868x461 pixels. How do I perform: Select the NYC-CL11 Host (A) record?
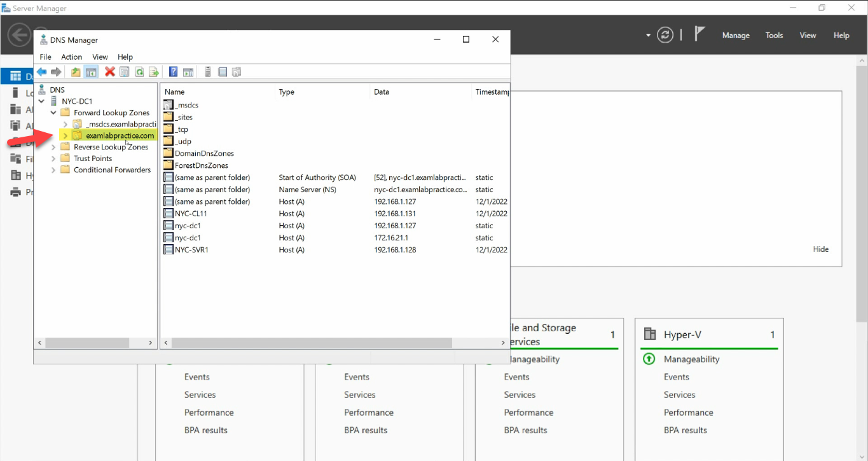tap(335, 214)
